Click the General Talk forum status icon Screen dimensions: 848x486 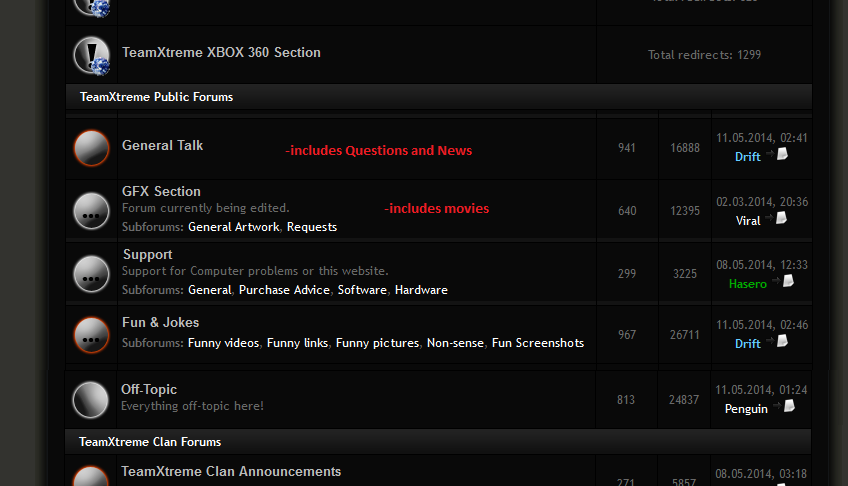pyautogui.click(x=91, y=148)
